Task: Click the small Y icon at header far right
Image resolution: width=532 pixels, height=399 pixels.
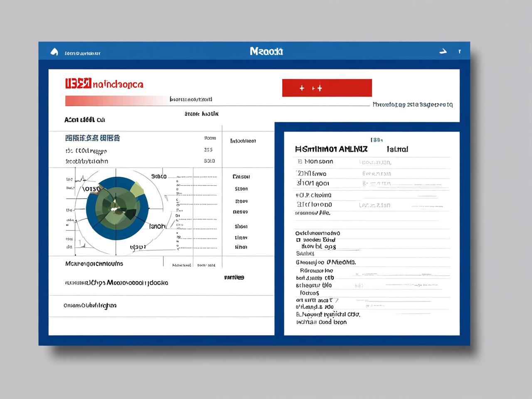Action: [460, 52]
